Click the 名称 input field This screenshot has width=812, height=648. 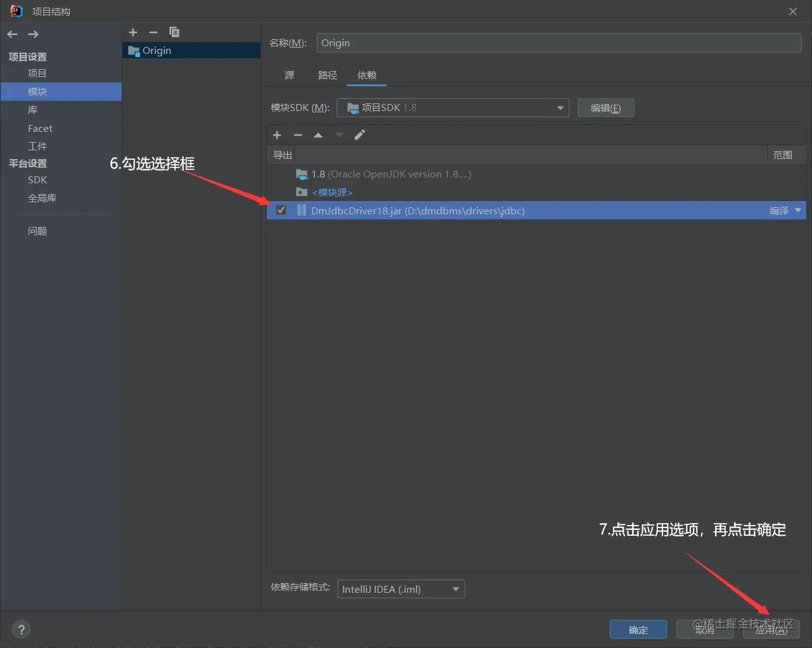(x=559, y=43)
